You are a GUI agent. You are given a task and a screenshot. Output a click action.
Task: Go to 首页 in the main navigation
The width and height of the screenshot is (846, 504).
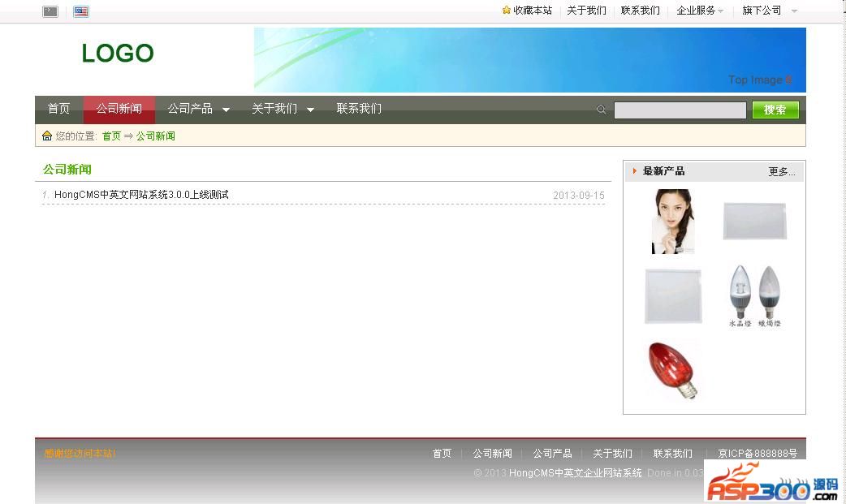click(58, 109)
